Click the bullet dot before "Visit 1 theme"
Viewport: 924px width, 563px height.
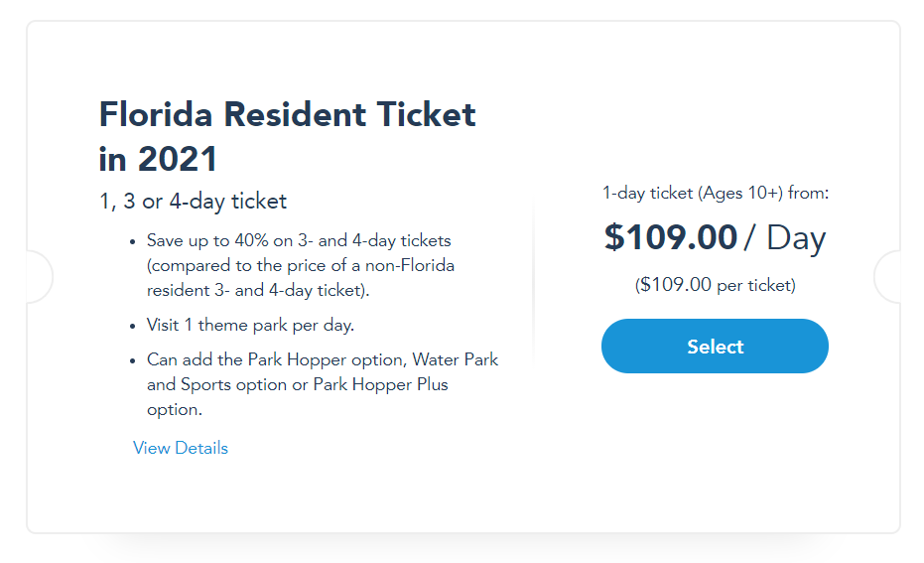click(x=134, y=326)
